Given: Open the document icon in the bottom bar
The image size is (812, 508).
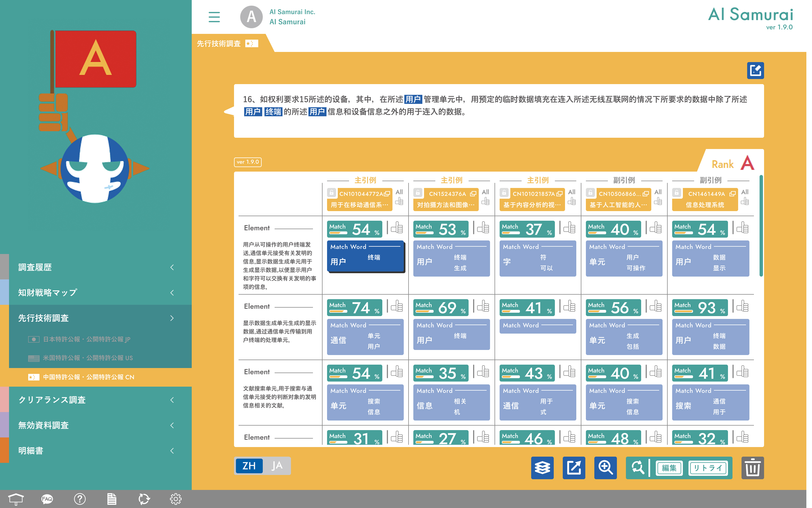Looking at the screenshot, I should (x=112, y=499).
